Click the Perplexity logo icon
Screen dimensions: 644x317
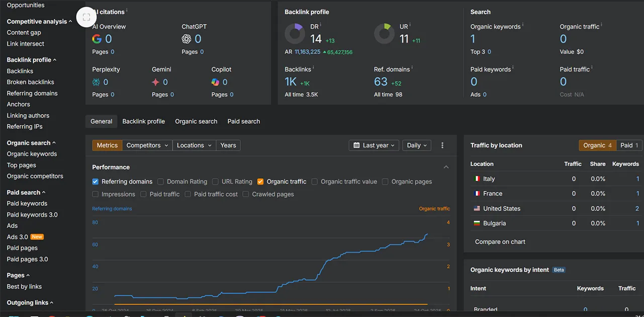(97, 82)
